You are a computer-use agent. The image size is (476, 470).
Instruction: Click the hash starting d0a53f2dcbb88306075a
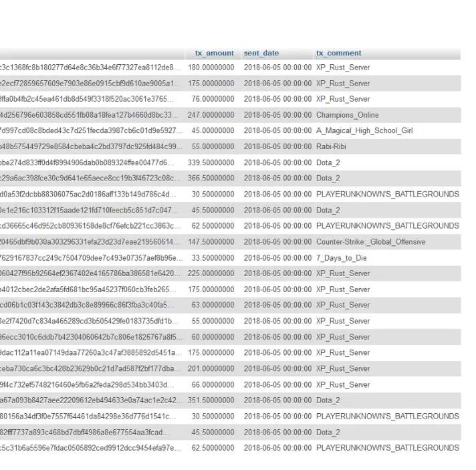point(88,194)
